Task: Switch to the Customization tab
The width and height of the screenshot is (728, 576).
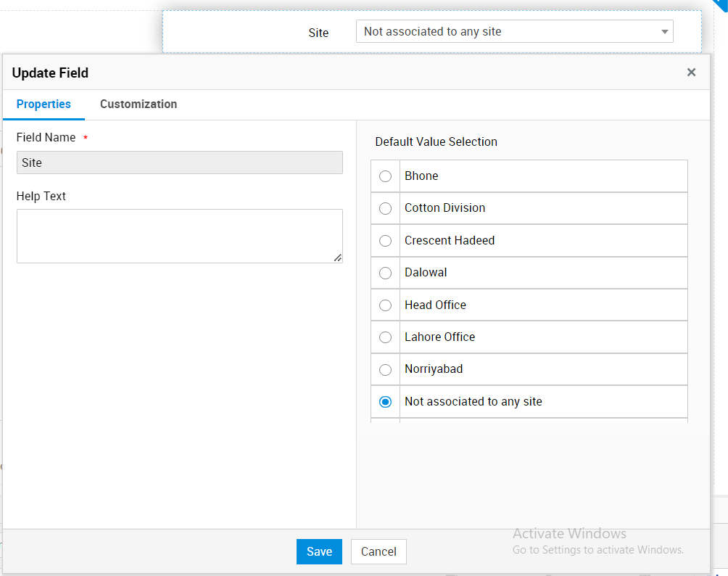Action: coord(138,104)
